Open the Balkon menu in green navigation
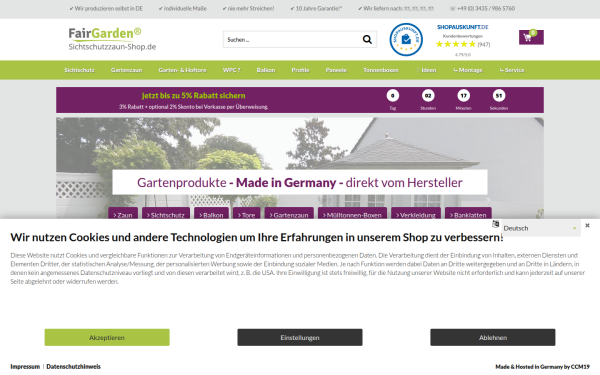 [266, 70]
